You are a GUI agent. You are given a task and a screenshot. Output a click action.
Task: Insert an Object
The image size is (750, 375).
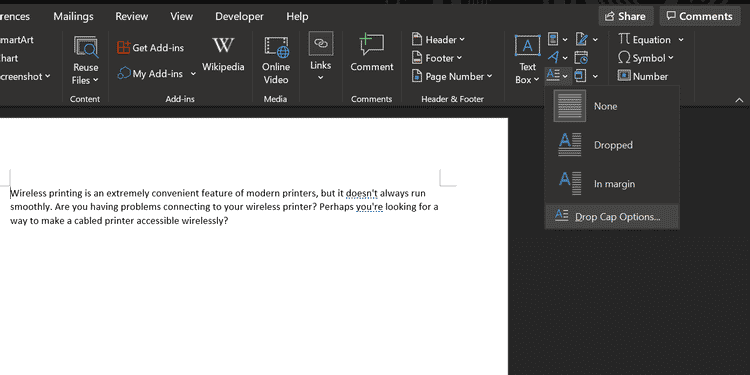pyautogui.click(x=580, y=76)
